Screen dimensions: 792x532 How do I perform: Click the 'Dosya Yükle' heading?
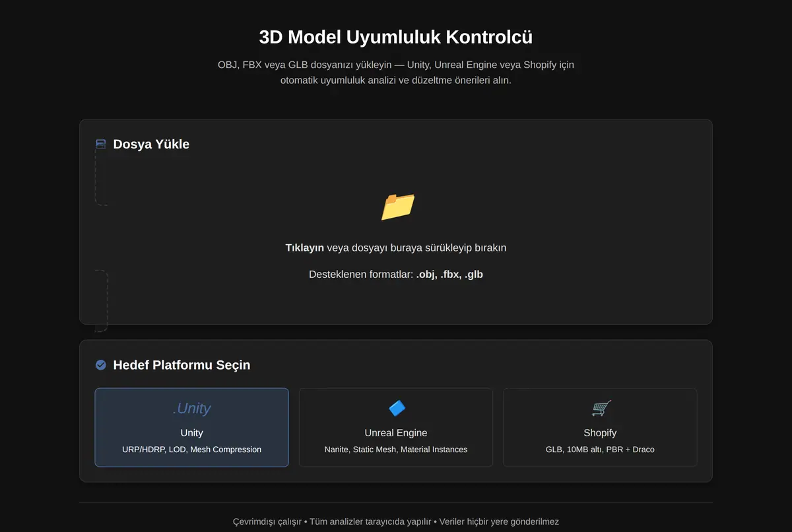click(151, 144)
